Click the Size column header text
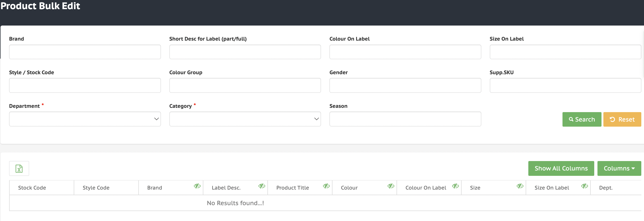The image size is (644, 221). click(x=475, y=188)
